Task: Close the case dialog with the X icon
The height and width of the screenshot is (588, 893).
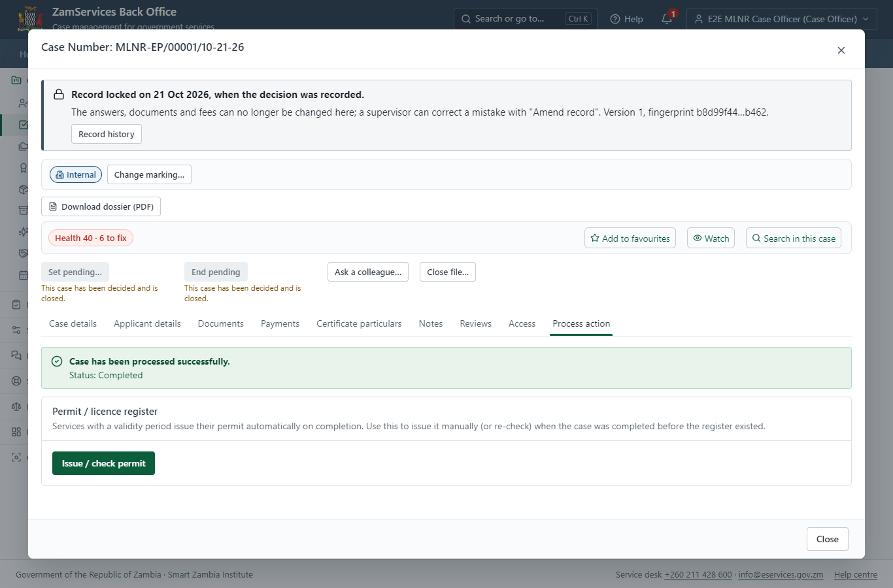Action: tap(841, 50)
